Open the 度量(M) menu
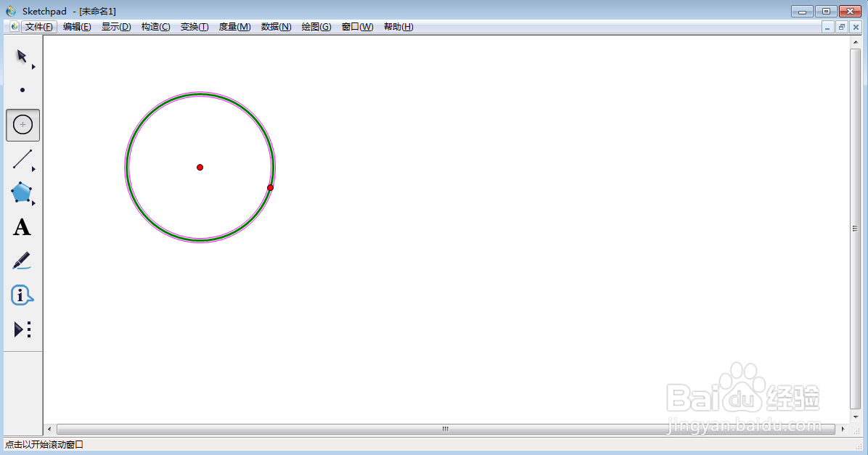Image resolution: width=868 pixels, height=455 pixels. point(234,27)
